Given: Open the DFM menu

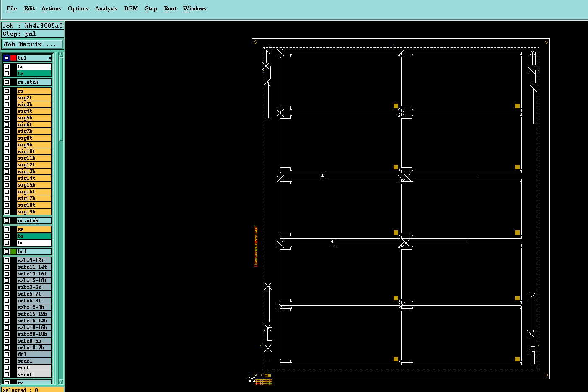Looking at the screenshot, I should [x=131, y=8].
